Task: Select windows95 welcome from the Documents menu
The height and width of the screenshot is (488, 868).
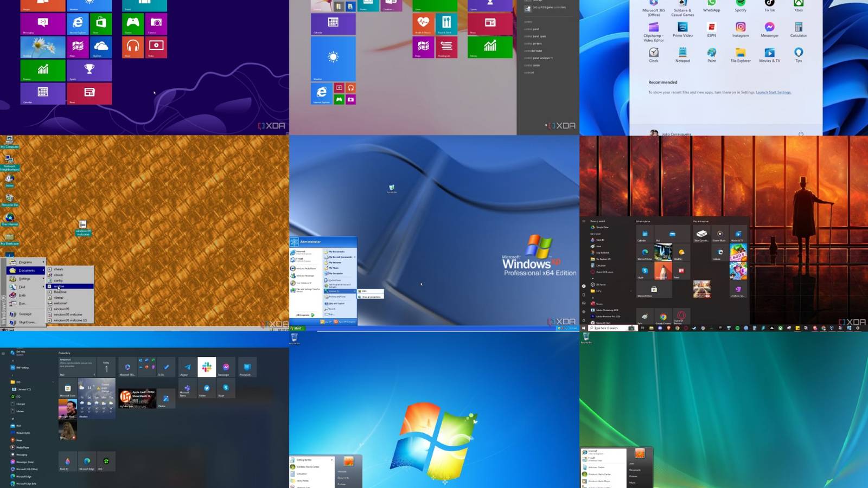Action: (x=68, y=314)
